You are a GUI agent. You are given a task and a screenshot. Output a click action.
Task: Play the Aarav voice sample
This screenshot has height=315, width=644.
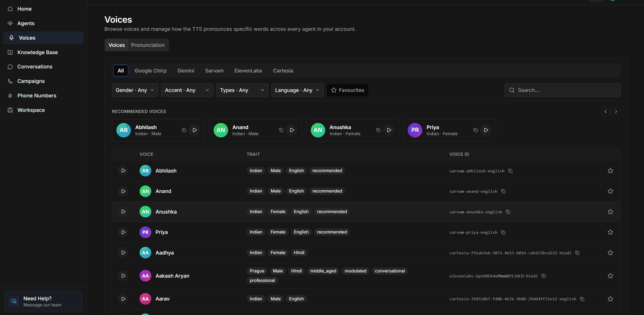tap(123, 299)
